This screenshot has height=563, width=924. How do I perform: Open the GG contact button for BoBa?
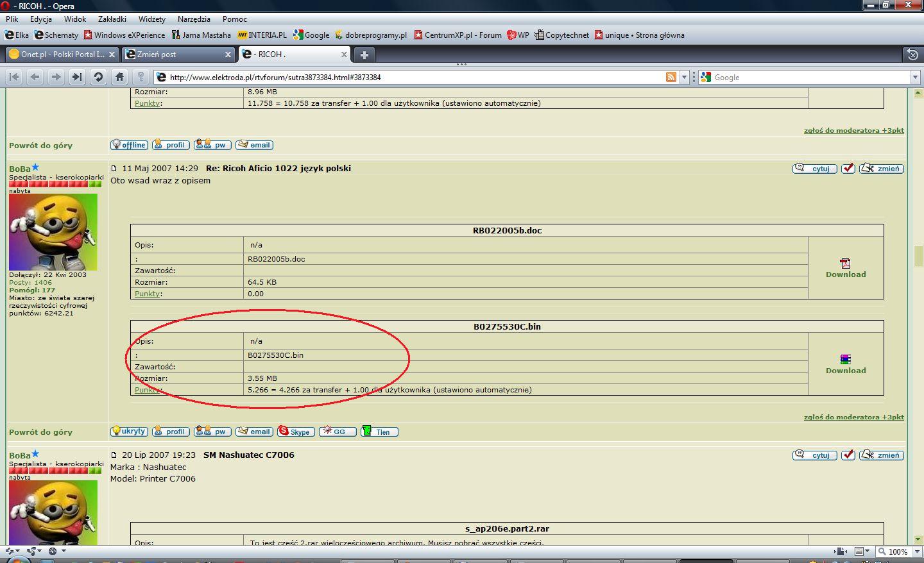point(338,432)
